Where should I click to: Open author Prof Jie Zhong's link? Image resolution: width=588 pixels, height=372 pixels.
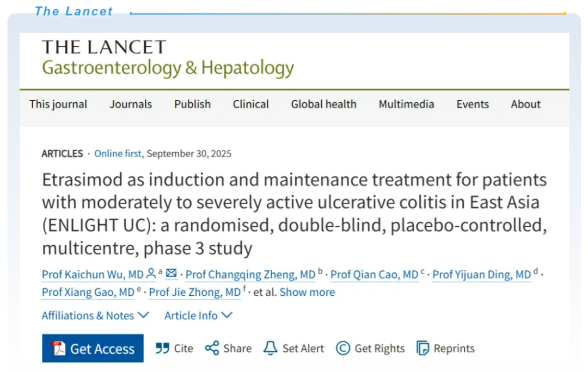click(x=194, y=293)
